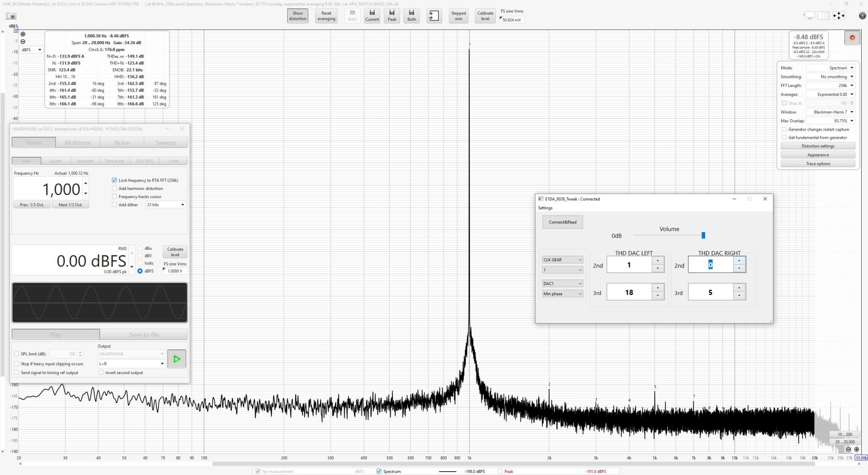This screenshot has height=475, width=868.
Task: Click Trace options button
Action: pyautogui.click(x=818, y=164)
